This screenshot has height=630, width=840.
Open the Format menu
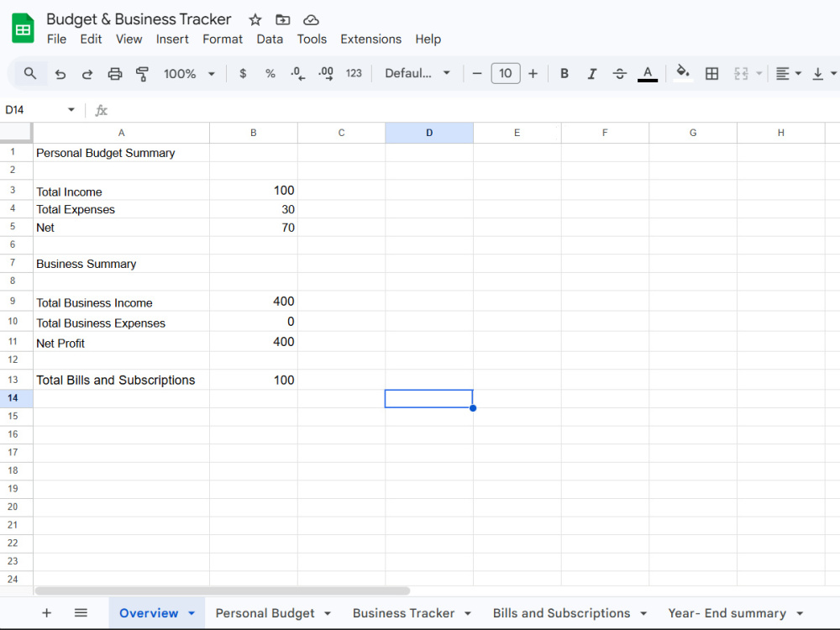[223, 39]
